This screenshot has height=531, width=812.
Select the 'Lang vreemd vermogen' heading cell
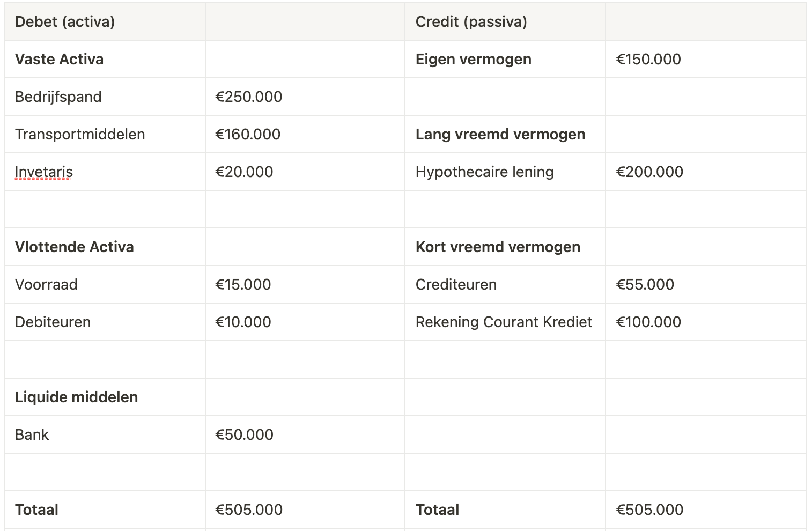tap(500, 135)
